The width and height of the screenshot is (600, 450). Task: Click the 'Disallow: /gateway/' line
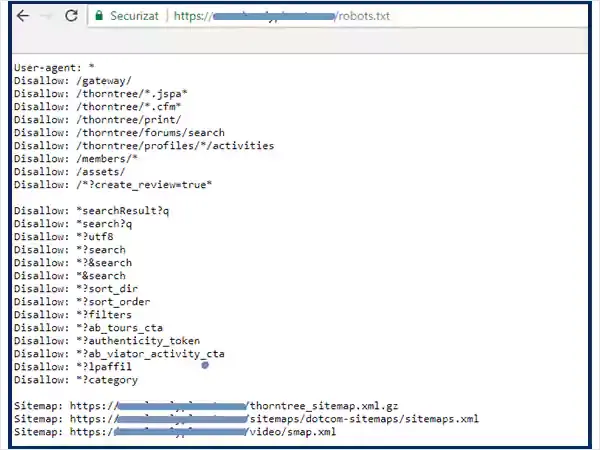pos(73,81)
